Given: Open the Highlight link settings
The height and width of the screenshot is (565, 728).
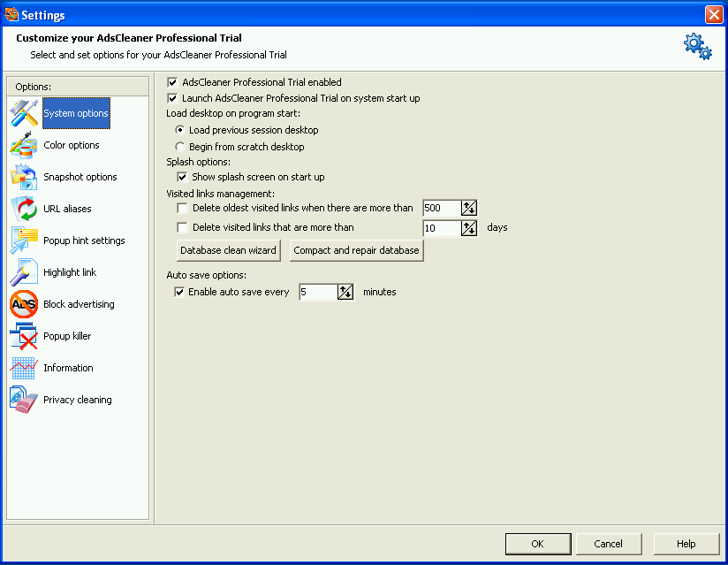Looking at the screenshot, I should [x=70, y=272].
